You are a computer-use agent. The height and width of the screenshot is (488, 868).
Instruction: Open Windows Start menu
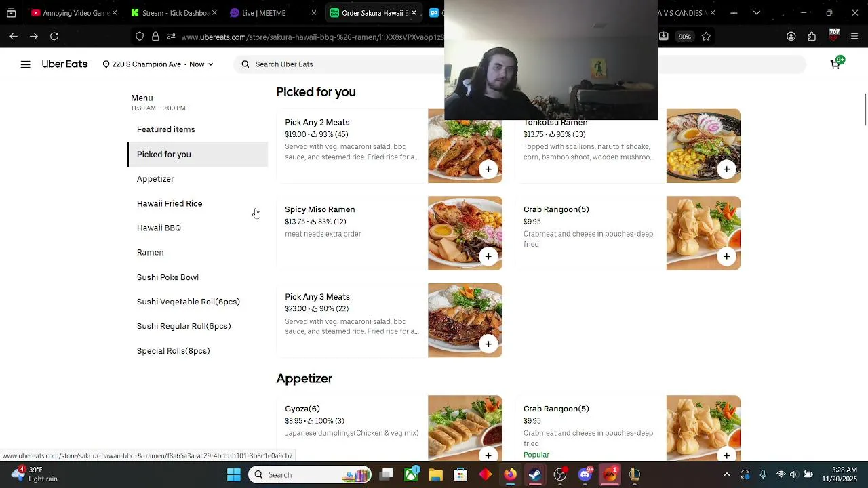click(234, 474)
